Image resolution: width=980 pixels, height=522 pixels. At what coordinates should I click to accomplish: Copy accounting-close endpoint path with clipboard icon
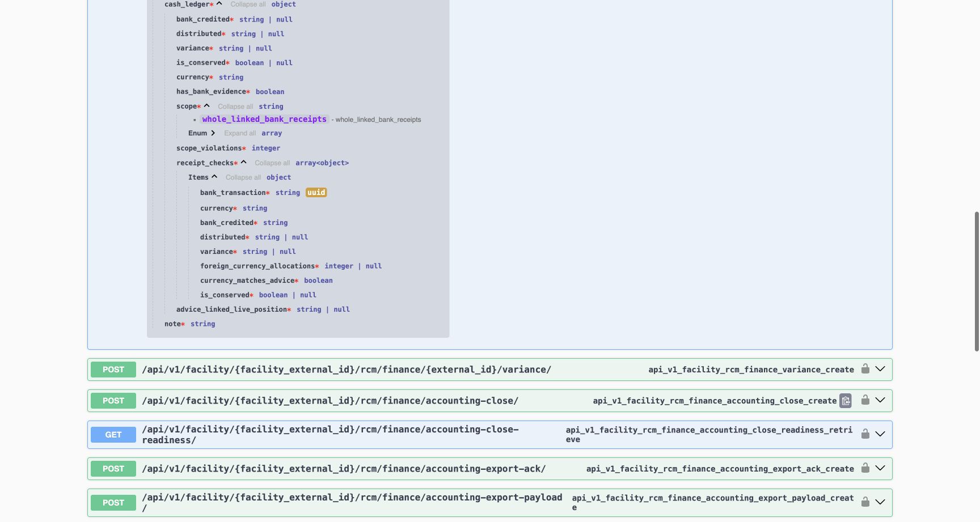[846, 401]
